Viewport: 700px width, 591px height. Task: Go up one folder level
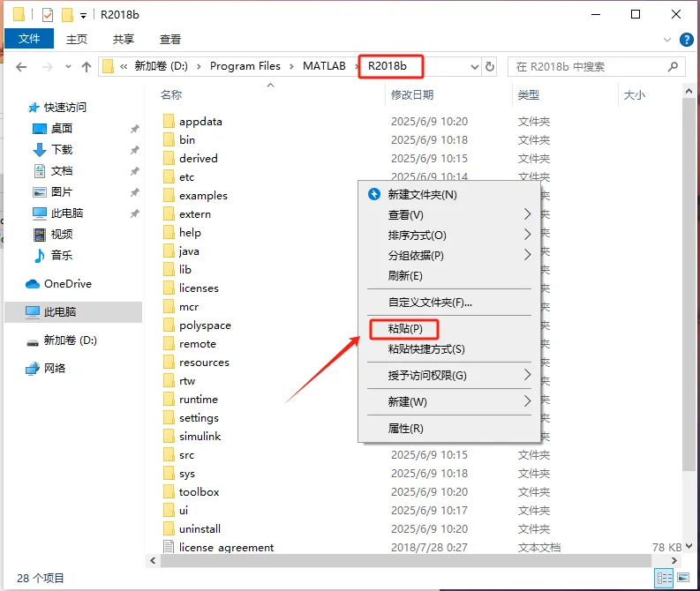click(x=87, y=67)
